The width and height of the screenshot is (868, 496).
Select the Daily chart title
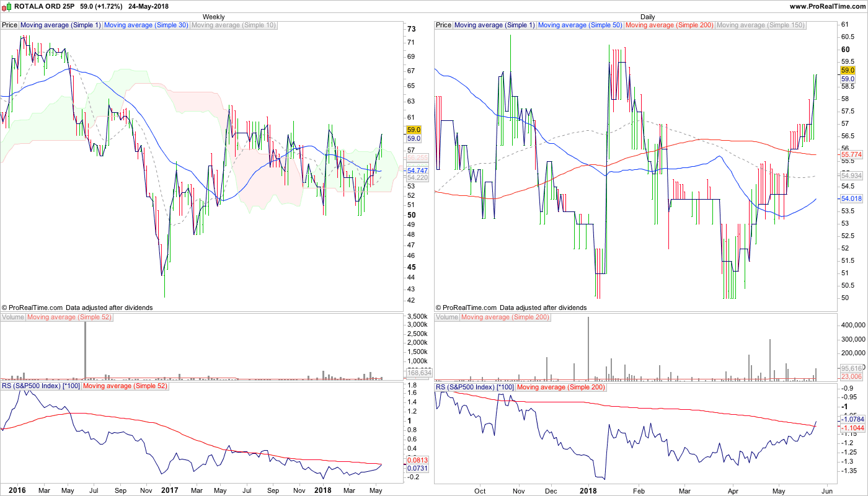(647, 17)
